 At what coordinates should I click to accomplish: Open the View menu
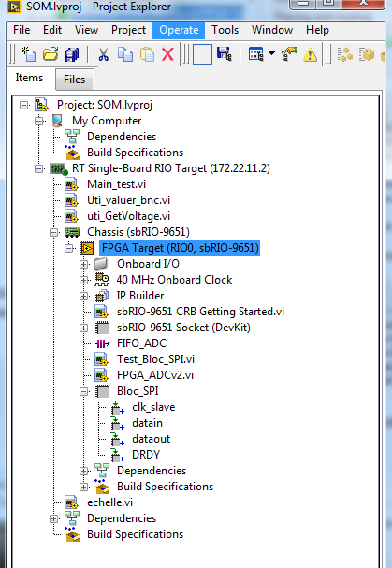pos(86,30)
